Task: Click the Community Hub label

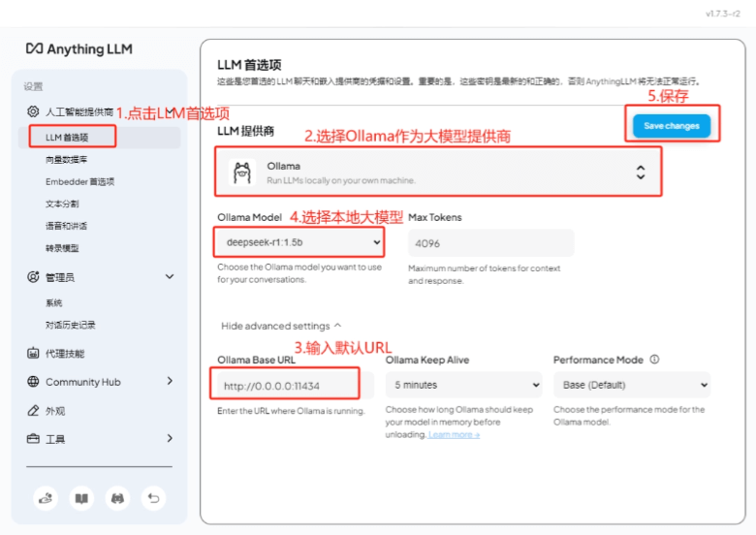Action: click(83, 382)
